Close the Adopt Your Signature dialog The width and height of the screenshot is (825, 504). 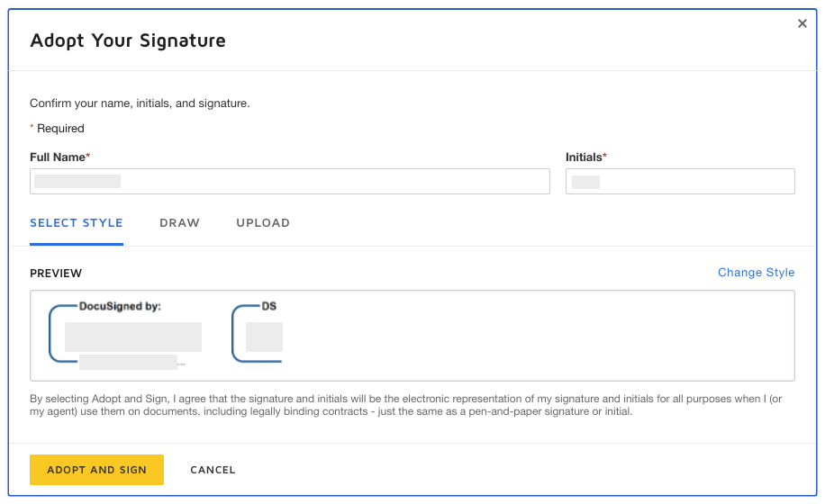tap(802, 23)
